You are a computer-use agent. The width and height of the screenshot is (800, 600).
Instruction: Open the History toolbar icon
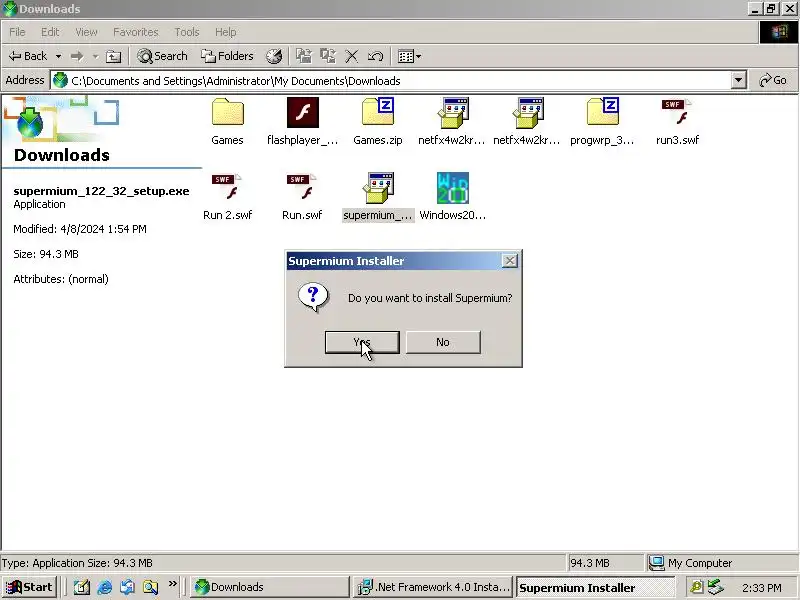click(274, 56)
